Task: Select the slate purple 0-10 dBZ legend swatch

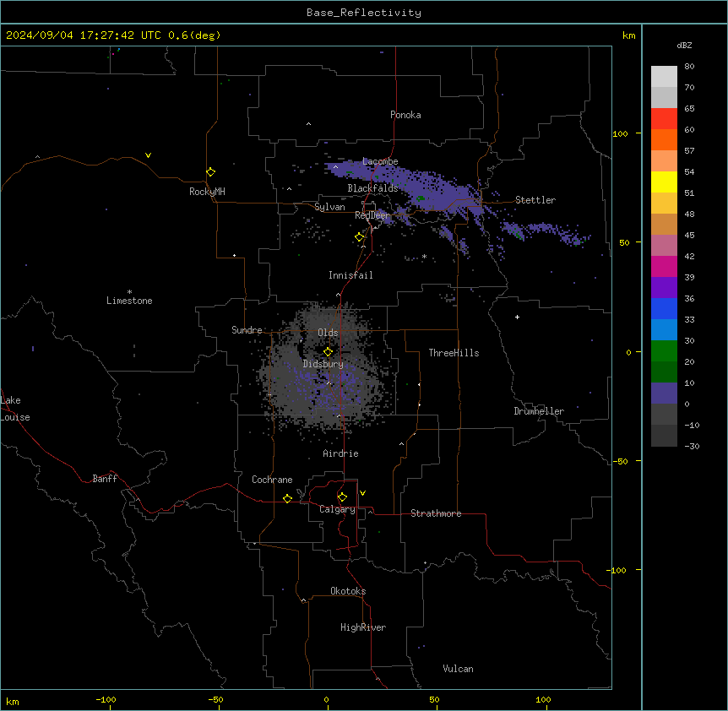Action: (664, 393)
